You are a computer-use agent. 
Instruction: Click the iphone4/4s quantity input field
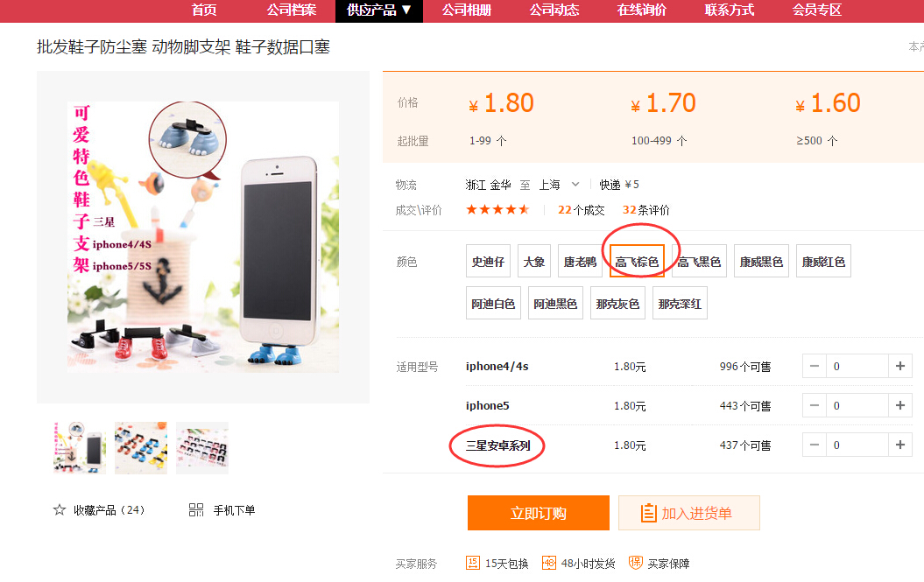point(857,366)
